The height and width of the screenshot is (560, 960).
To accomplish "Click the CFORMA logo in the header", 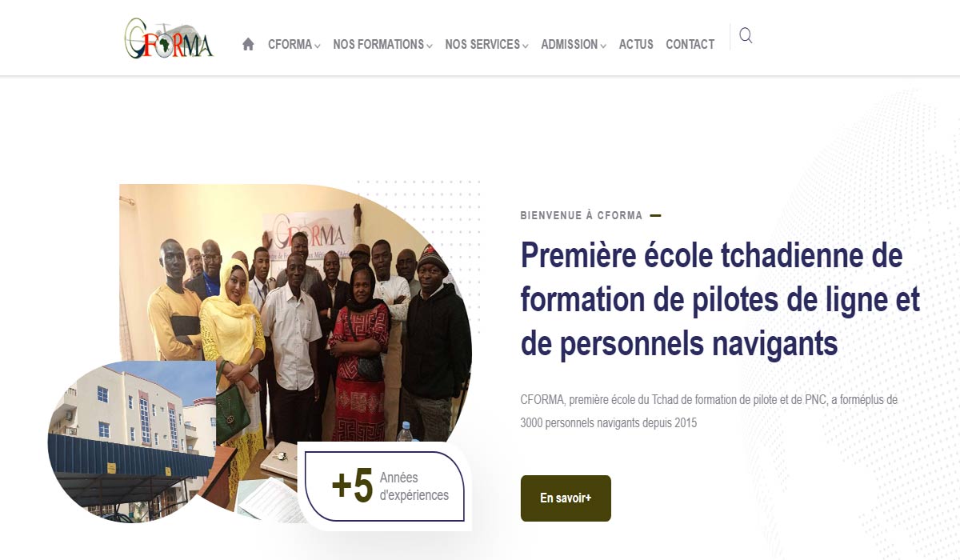I will [x=169, y=38].
